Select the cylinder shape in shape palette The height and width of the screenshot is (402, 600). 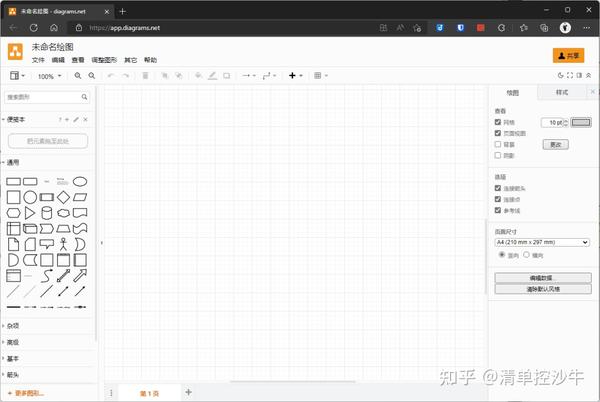(47, 213)
